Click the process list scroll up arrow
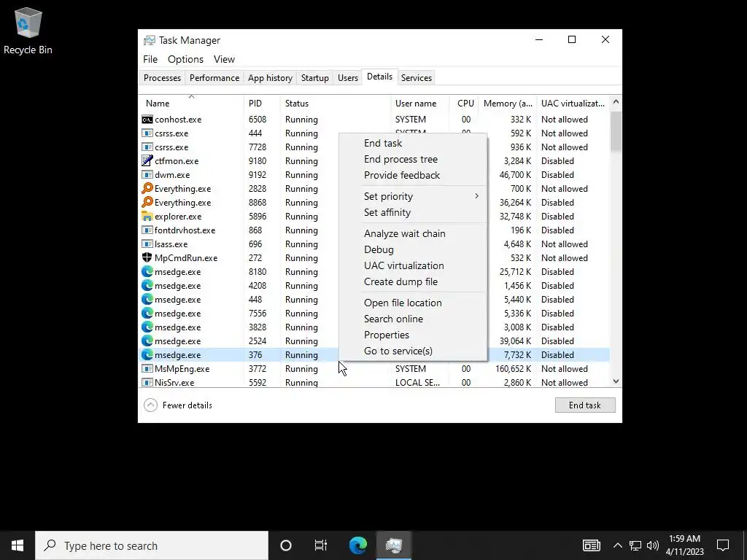This screenshot has width=747, height=560. click(616, 101)
